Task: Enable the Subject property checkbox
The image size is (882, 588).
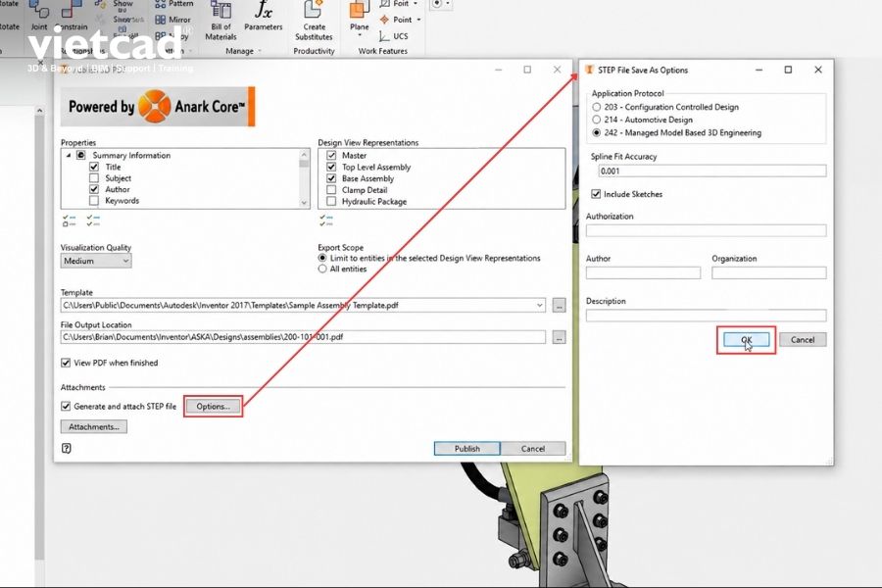Action: point(94,178)
